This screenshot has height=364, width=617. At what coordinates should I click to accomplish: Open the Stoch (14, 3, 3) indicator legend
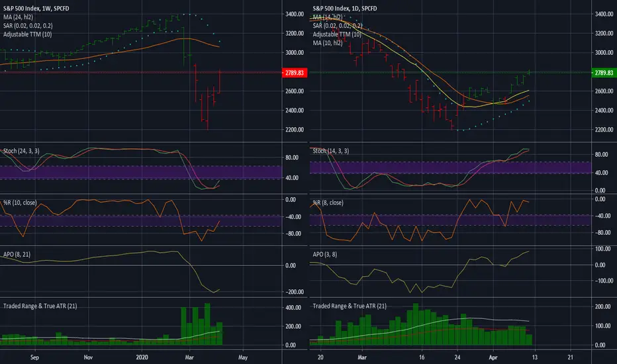[331, 151]
